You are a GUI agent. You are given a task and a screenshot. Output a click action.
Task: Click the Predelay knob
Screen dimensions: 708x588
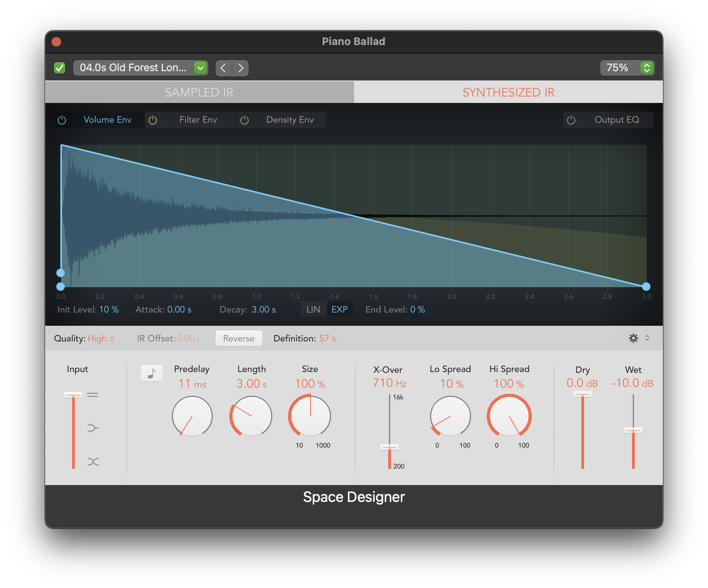(192, 416)
